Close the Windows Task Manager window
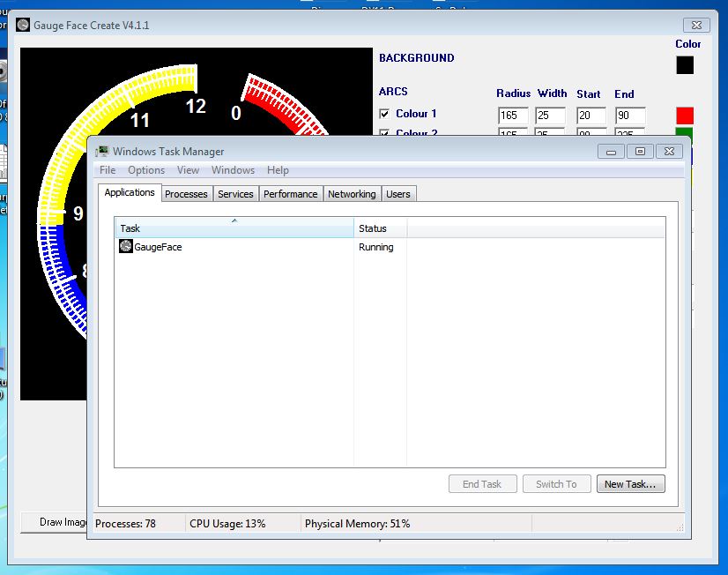728x575 pixels. point(669,152)
